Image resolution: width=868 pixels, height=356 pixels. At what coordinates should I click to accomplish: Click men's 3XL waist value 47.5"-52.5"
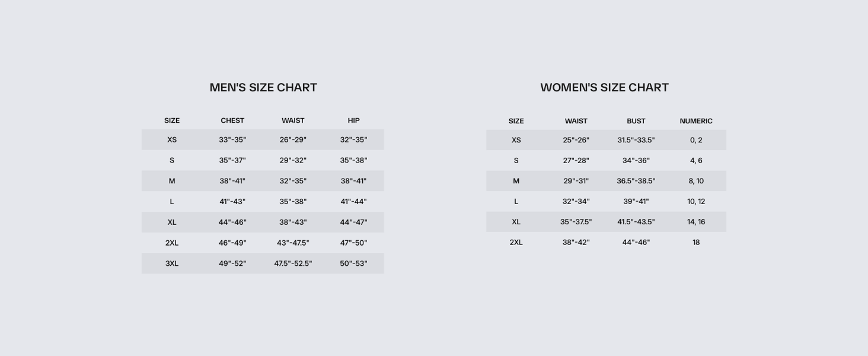coord(293,263)
